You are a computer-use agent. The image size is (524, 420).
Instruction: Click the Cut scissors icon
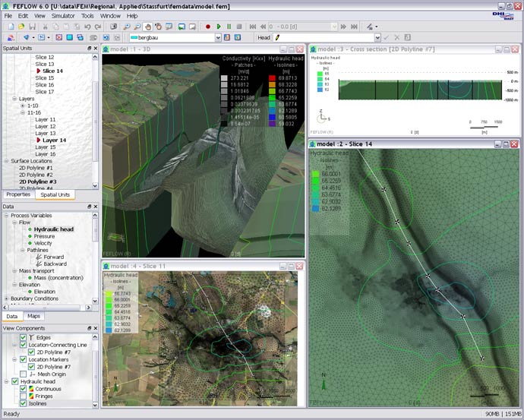click(x=45, y=27)
